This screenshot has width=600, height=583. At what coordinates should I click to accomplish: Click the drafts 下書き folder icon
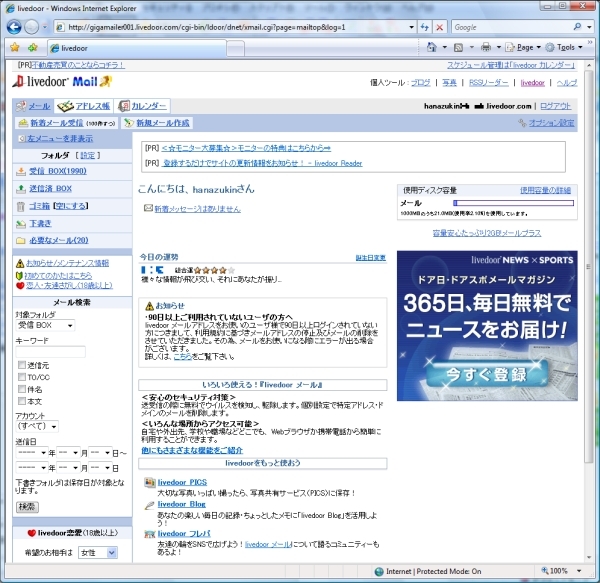pos(21,224)
